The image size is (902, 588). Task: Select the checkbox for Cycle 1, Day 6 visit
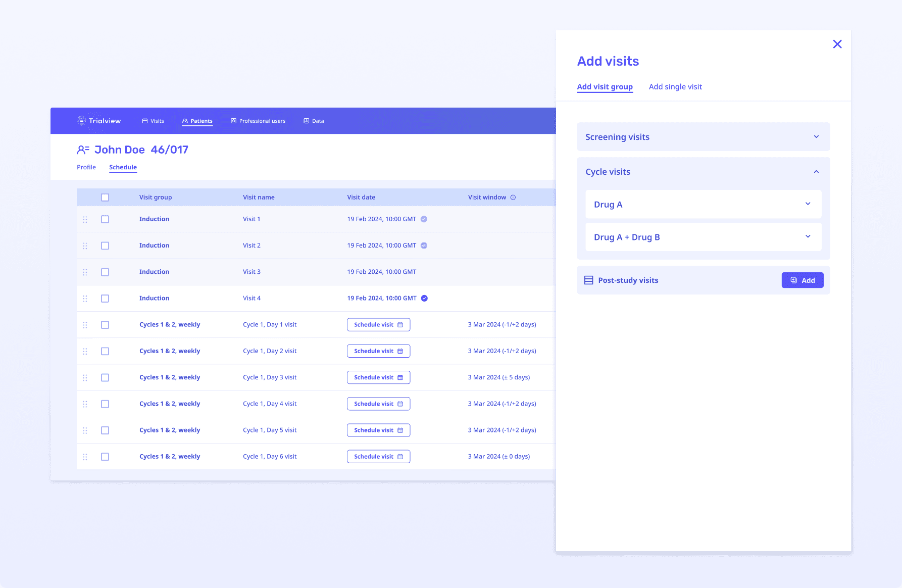pos(105,457)
